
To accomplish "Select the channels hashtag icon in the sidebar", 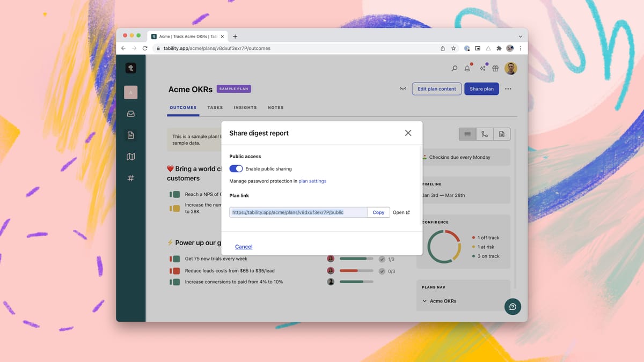I will click(x=130, y=178).
